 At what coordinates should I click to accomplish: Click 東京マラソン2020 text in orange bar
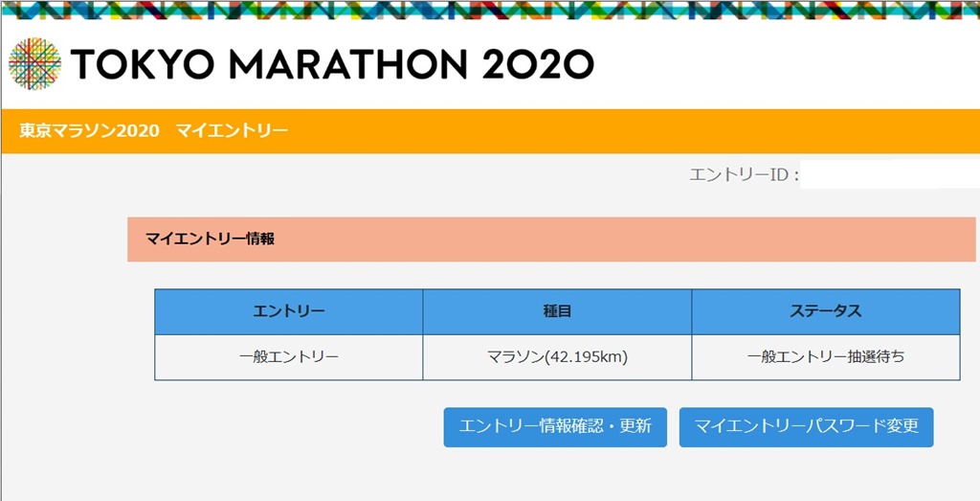[x=89, y=131]
